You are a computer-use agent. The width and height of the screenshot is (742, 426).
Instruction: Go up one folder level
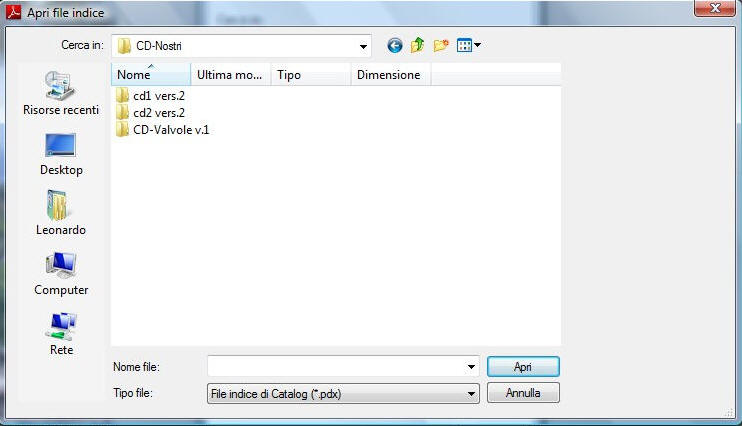417,45
